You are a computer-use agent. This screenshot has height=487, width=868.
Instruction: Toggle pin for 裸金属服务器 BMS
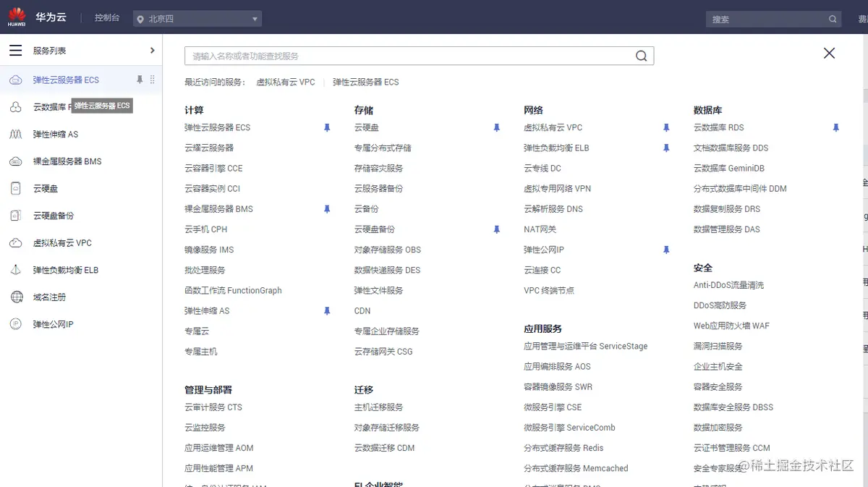coord(327,209)
